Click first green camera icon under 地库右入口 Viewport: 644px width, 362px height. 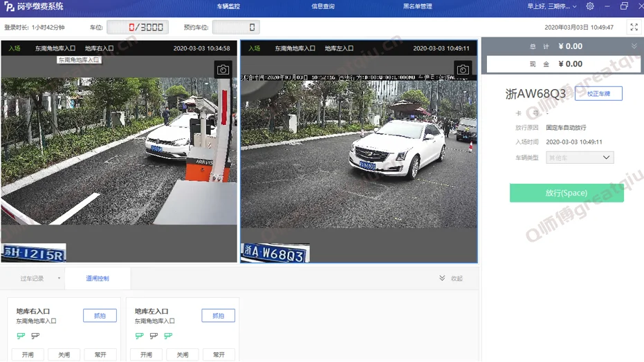click(21, 336)
